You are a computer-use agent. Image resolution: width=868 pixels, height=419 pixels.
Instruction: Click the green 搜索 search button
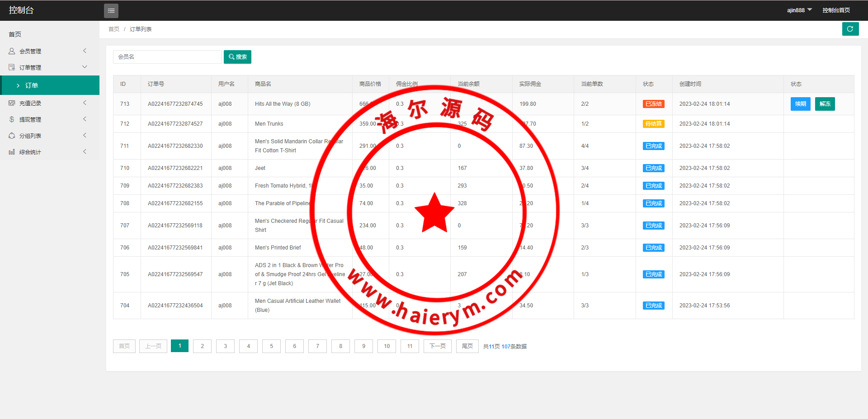(237, 57)
